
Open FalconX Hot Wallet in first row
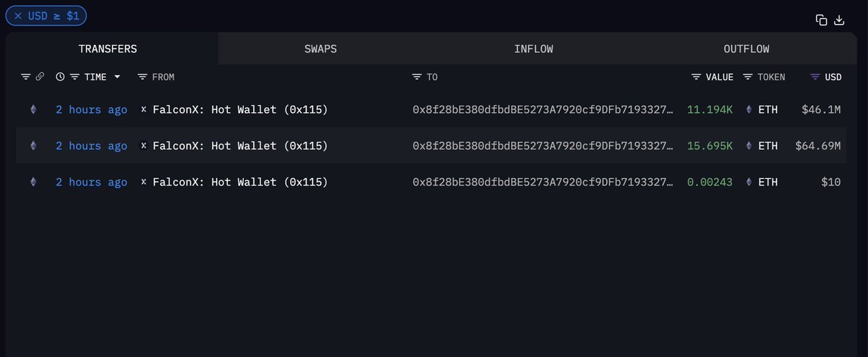pos(240,110)
